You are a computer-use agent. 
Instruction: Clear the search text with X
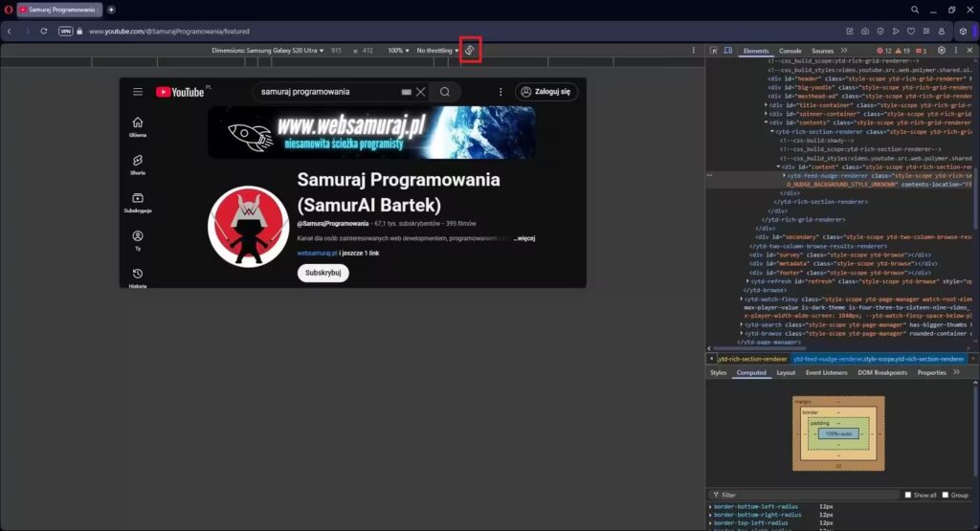421,92
